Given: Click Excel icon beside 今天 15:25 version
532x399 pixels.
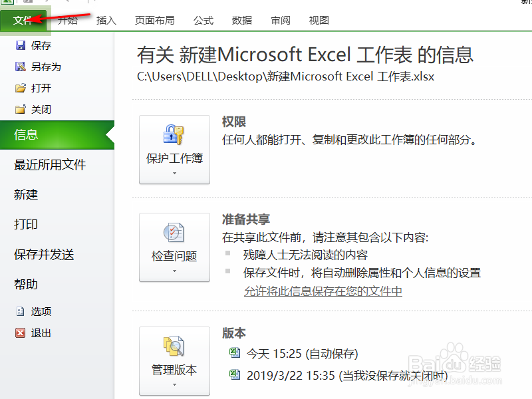Looking at the screenshot, I should [x=235, y=353].
